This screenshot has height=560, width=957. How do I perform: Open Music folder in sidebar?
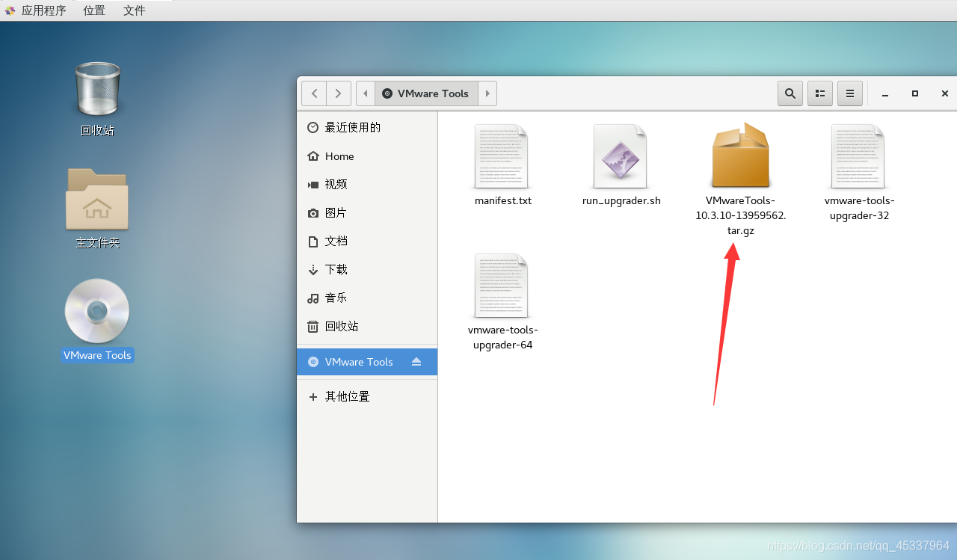click(x=367, y=298)
